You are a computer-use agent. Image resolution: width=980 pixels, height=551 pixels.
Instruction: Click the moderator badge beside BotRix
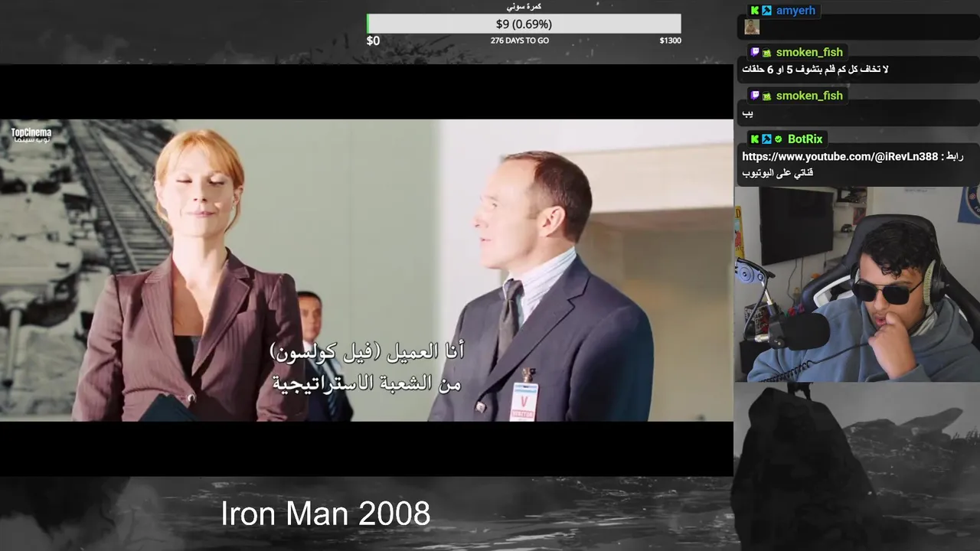tap(766, 139)
